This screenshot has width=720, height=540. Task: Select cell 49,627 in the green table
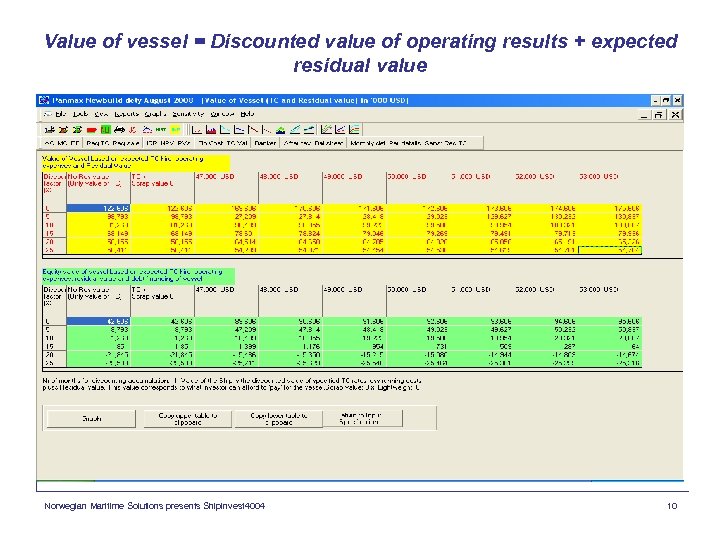(x=481, y=329)
